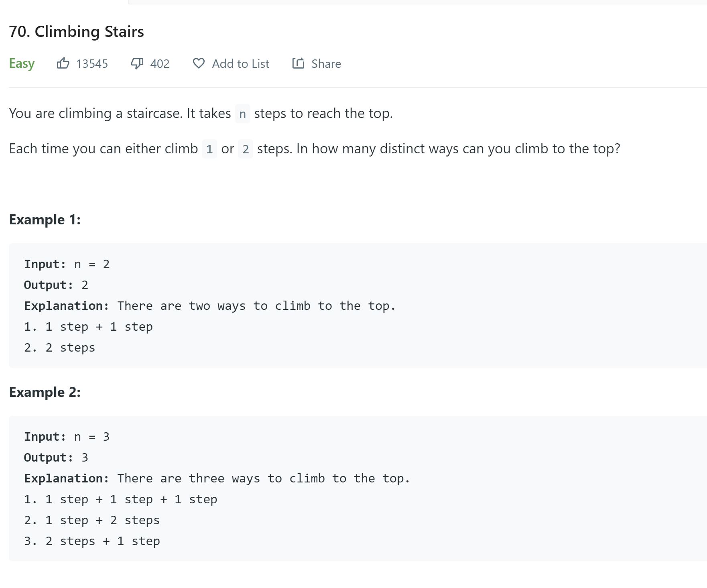
Task: Click the inline code "1" step value
Action: click(x=209, y=149)
